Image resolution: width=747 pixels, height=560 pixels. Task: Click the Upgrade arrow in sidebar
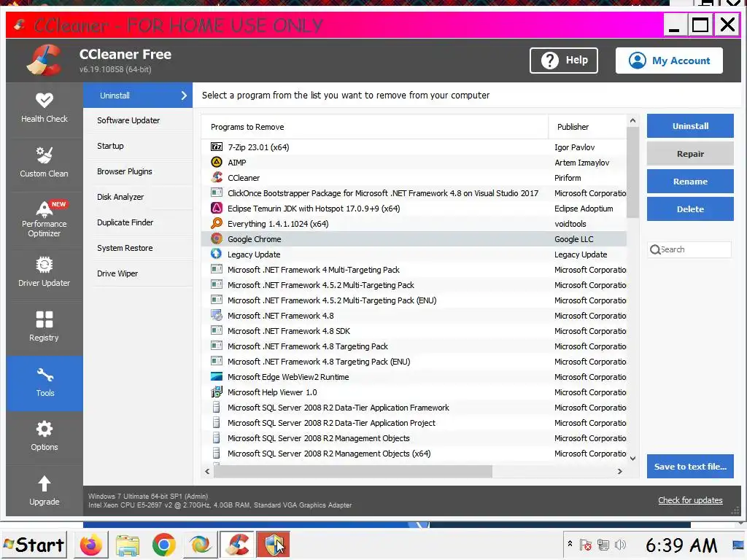pyautogui.click(x=44, y=491)
